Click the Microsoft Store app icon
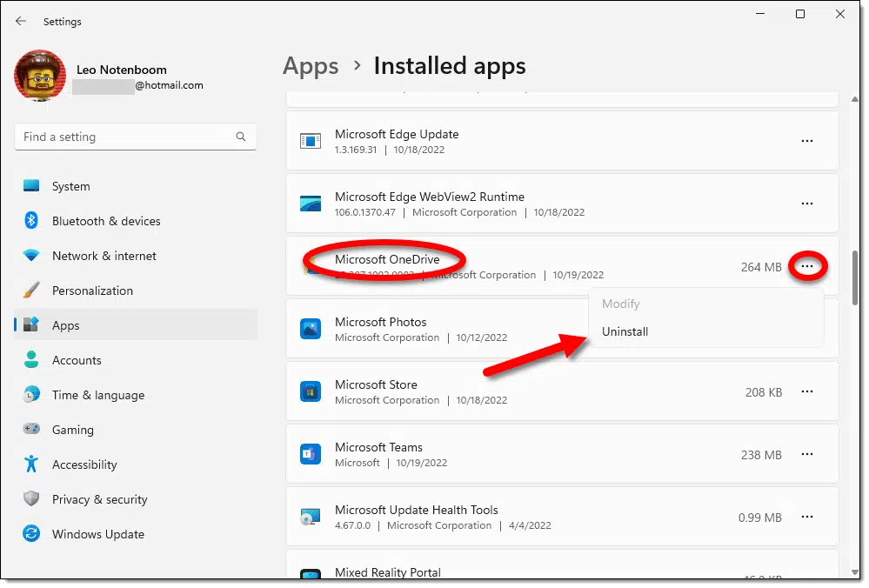This screenshot has height=588, width=869. coord(311,392)
